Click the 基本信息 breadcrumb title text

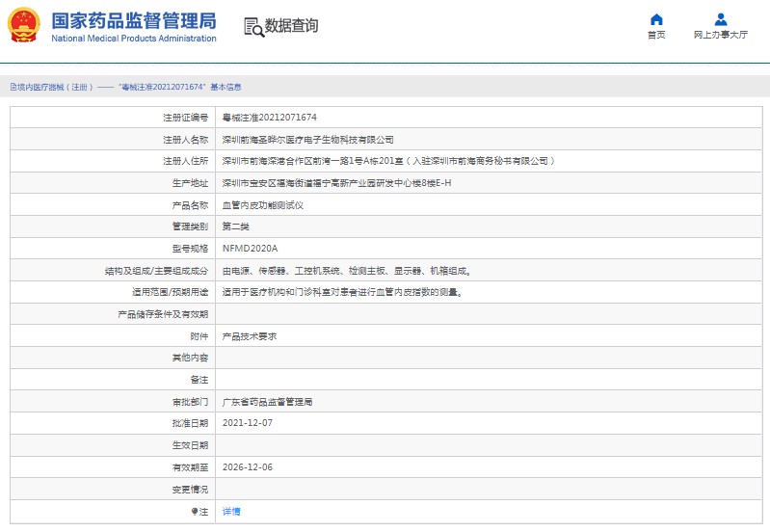pyautogui.click(x=226, y=87)
